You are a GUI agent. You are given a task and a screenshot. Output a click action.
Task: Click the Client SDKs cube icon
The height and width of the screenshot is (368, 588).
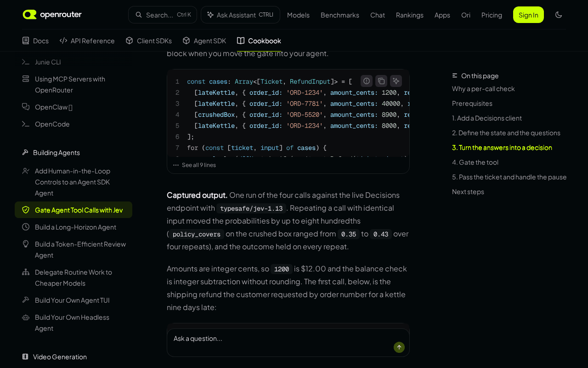(x=130, y=40)
